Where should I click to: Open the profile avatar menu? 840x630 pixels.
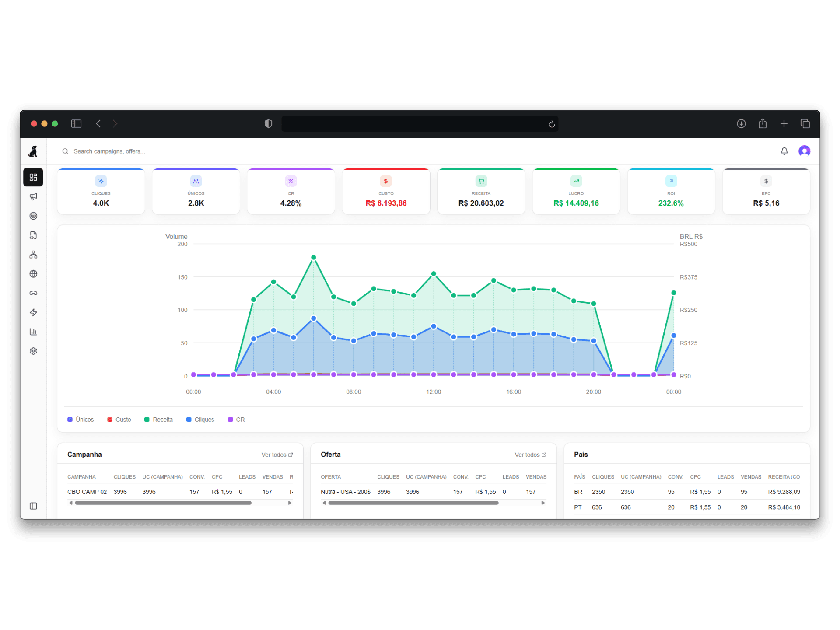[x=804, y=151]
